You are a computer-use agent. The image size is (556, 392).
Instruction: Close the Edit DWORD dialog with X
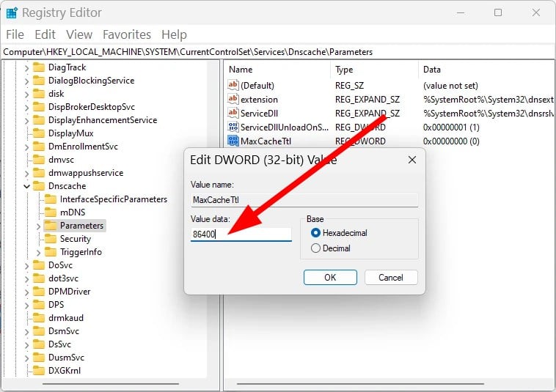point(412,160)
